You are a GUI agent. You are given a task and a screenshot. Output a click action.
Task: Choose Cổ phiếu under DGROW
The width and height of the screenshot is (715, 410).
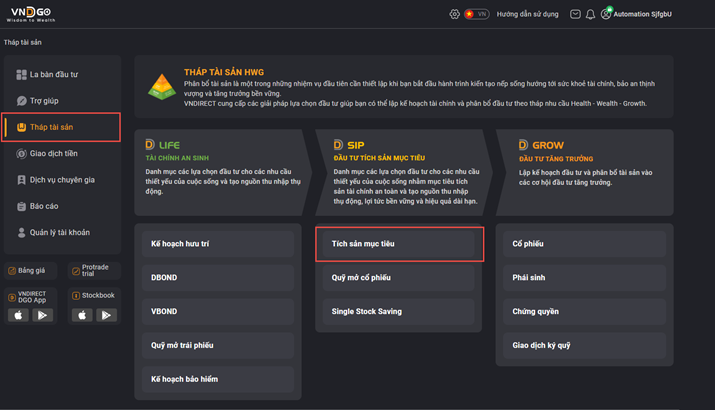[584, 244]
